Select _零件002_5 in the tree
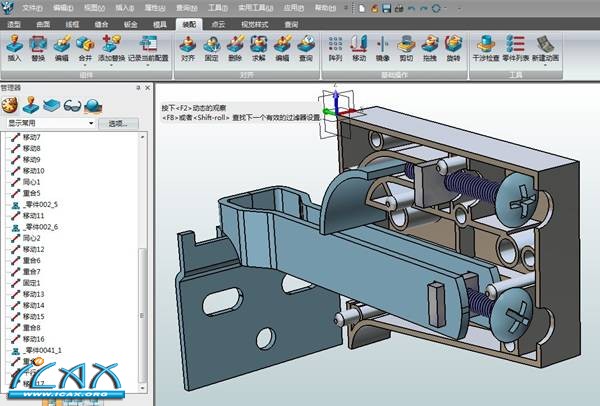This screenshot has width=600, height=406. 42,204
